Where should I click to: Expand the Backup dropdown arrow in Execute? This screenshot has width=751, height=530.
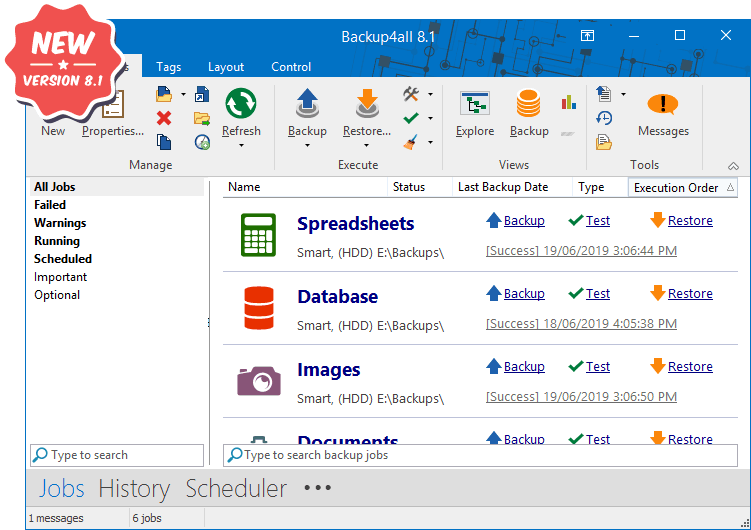point(307,146)
